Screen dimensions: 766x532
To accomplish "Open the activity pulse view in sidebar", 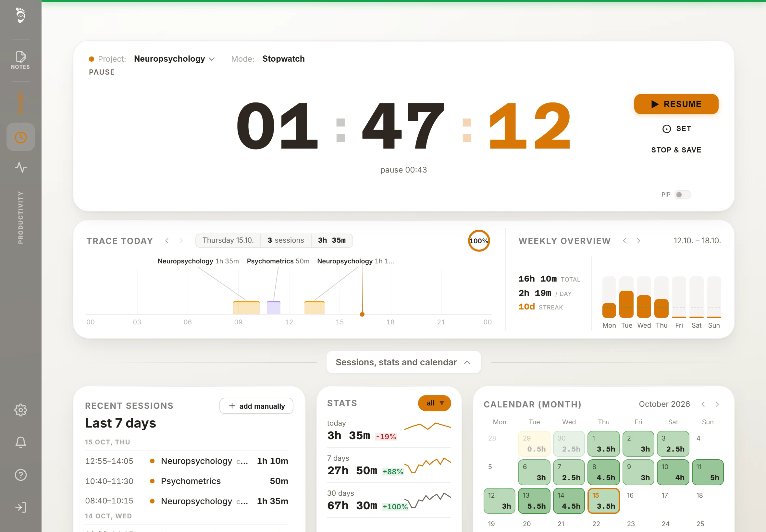I will coord(21,167).
